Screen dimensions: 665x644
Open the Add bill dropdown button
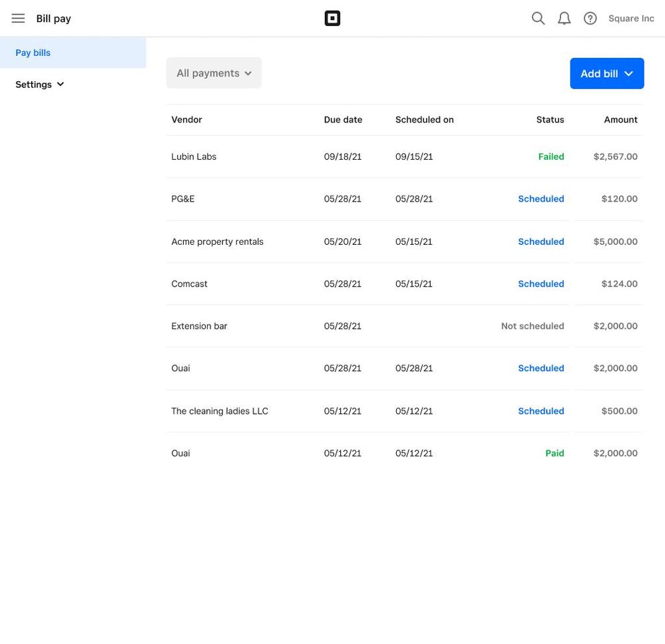tap(606, 73)
